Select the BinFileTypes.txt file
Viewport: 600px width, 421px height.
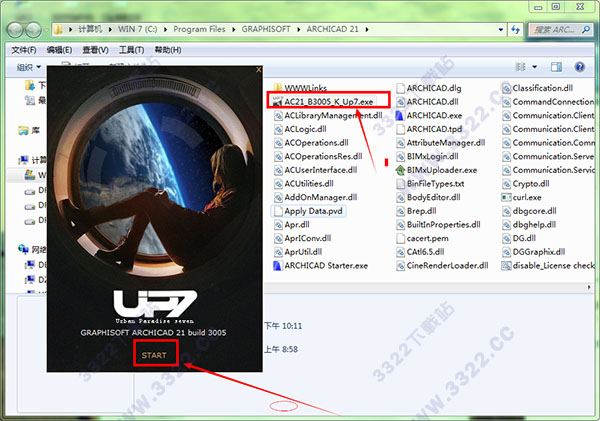pyautogui.click(x=430, y=184)
